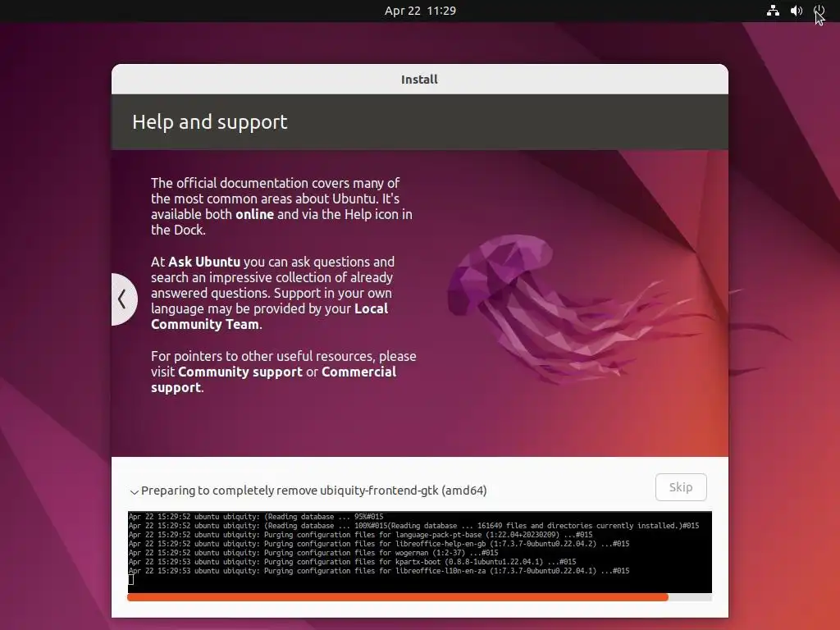The height and width of the screenshot is (630, 840).
Task: Open the 'online' documentation link
Action: pos(254,214)
